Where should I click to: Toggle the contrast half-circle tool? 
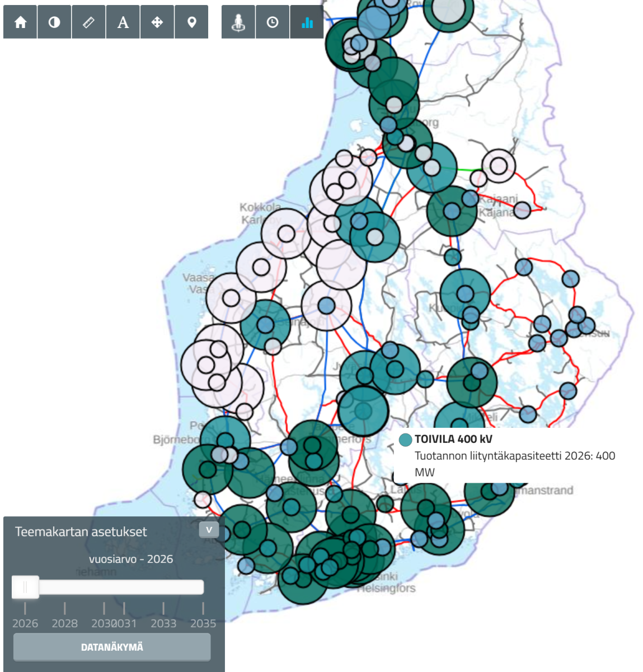point(54,22)
